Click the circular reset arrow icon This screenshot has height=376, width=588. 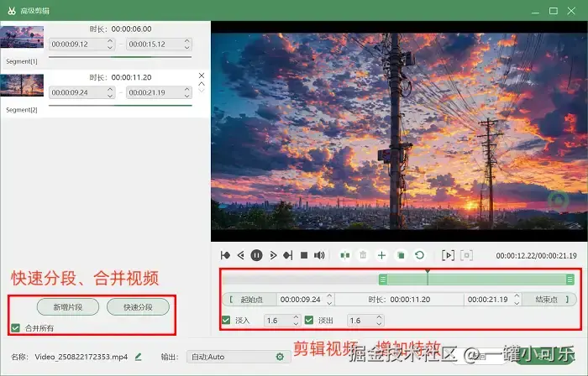[x=420, y=255]
